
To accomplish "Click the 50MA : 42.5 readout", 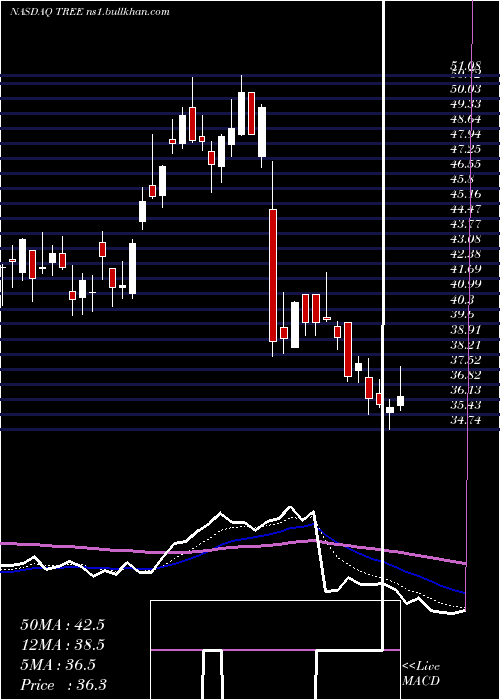I will pyautogui.click(x=62, y=625).
